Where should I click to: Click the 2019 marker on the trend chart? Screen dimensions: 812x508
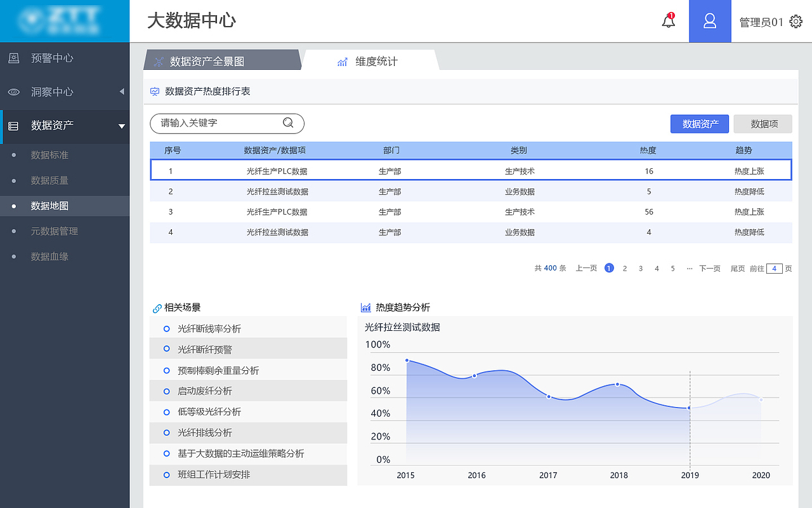pyautogui.click(x=690, y=408)
